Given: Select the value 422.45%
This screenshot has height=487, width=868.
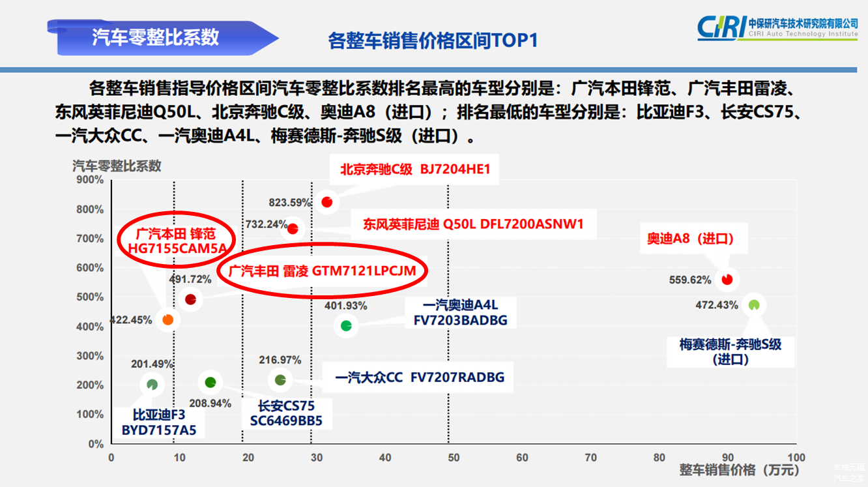Looking at the screenshot, I should click(x=132, y=320).
